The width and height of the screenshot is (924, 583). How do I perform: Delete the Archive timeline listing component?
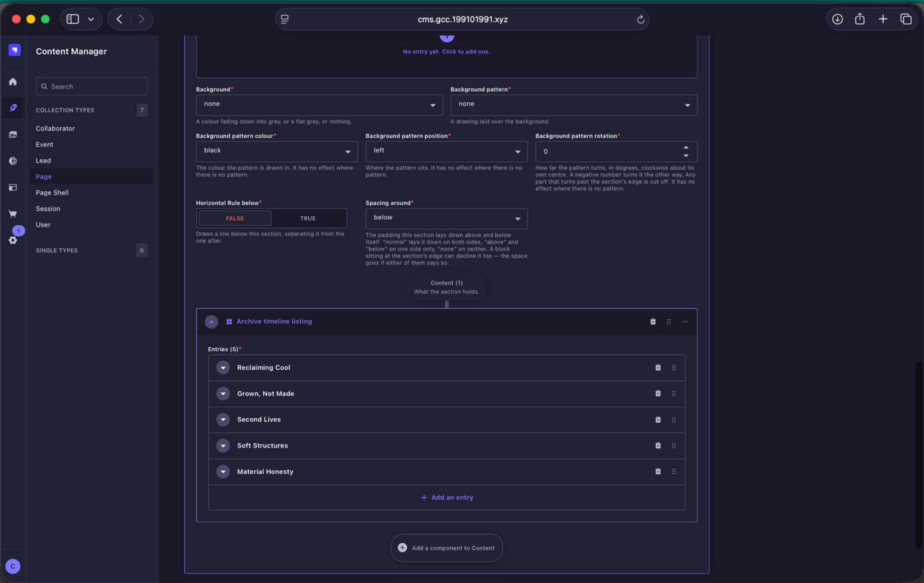653,322
